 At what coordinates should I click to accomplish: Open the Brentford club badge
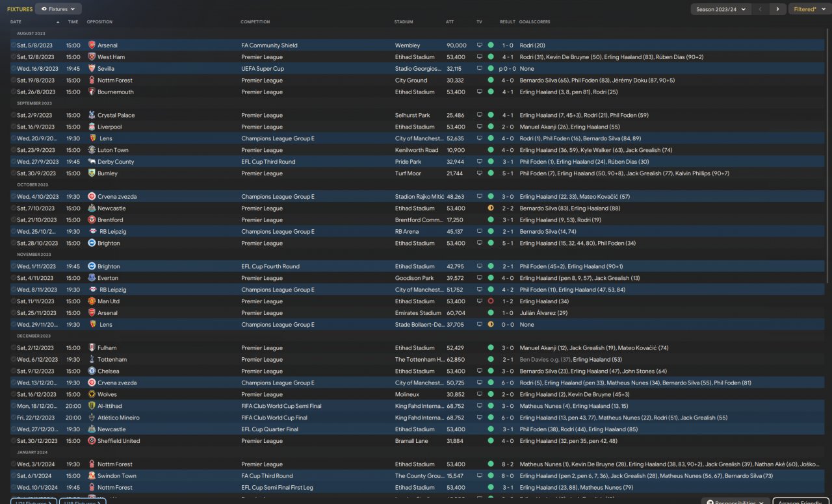point(92,220)
